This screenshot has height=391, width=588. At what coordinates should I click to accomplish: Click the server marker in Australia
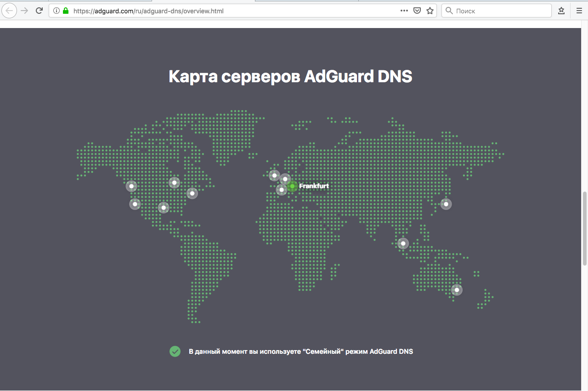[457, 290]
